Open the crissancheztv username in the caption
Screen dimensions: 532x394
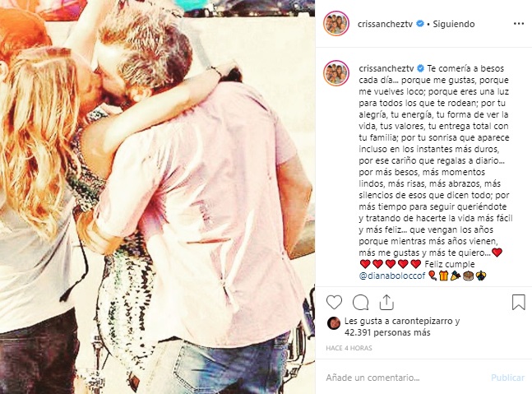pyautogui.click(x=386, y=68)
